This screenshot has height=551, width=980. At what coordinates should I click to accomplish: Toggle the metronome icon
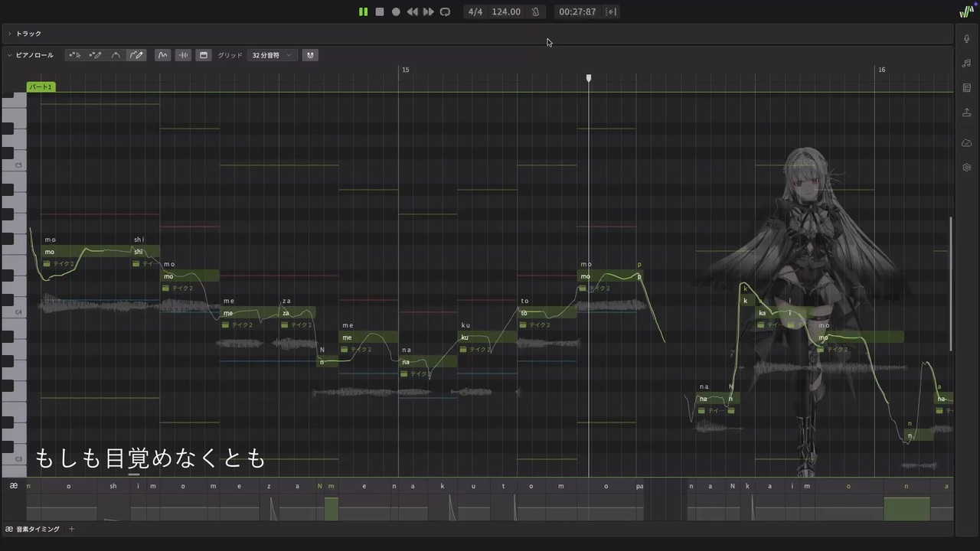pos(535,11)
